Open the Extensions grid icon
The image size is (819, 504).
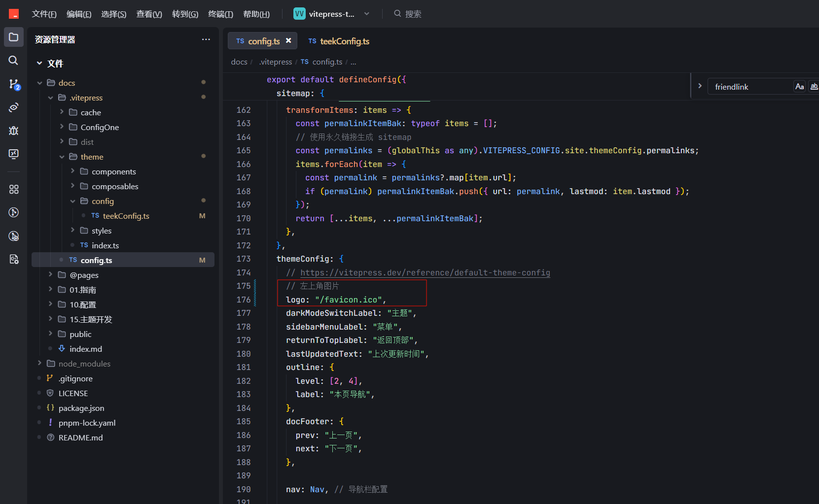[14, 189]
